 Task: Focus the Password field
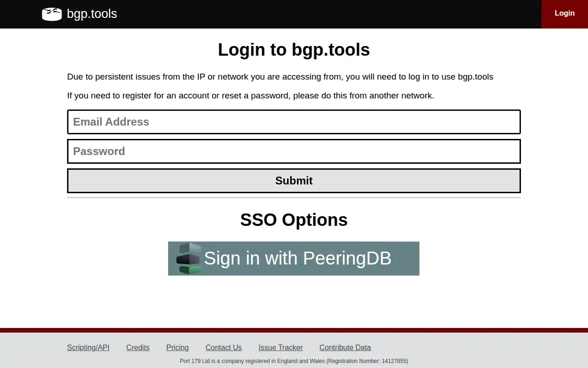pos(294,151)
